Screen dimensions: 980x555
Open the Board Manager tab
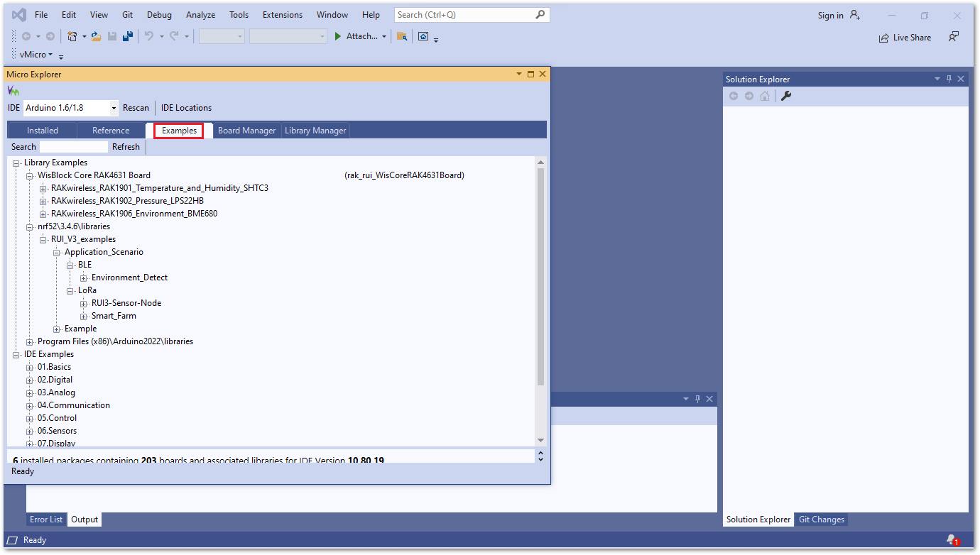coord(247,131)
